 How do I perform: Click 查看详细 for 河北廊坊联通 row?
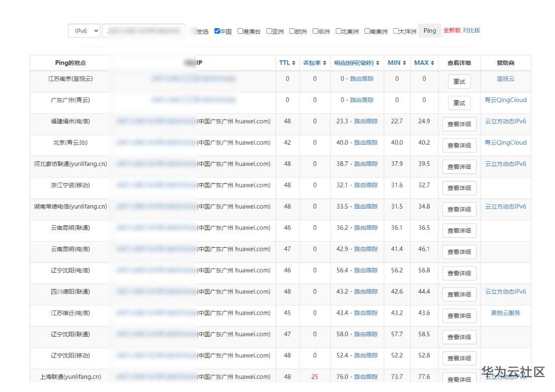coord(459,167)
